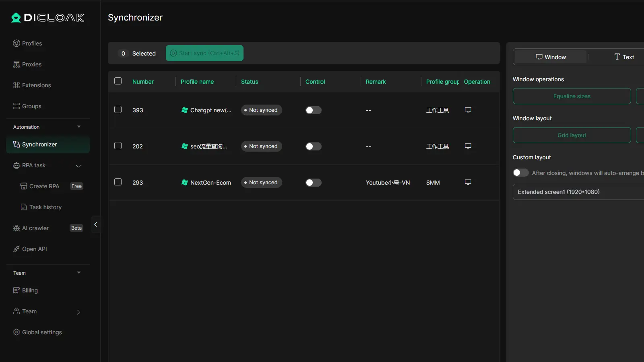Switch to the Text tab
The height and width of the screenshot is (362, 644).
623,57
